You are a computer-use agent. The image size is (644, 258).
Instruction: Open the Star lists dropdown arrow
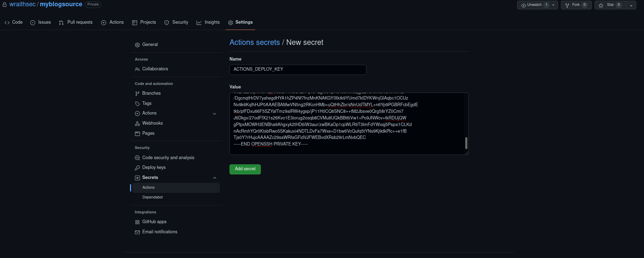pos(631,5)
